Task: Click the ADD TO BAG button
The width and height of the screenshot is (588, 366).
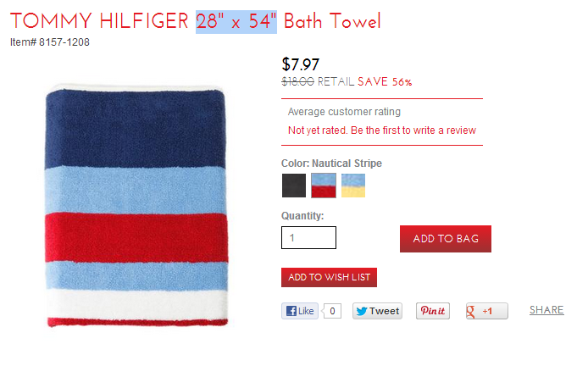Action: coord(446,239)
